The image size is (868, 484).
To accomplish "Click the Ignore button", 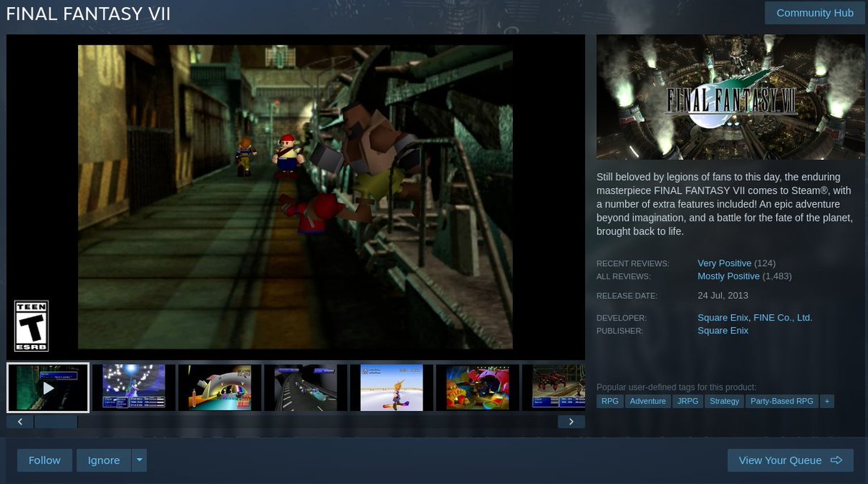I will (x=103, y=460).
